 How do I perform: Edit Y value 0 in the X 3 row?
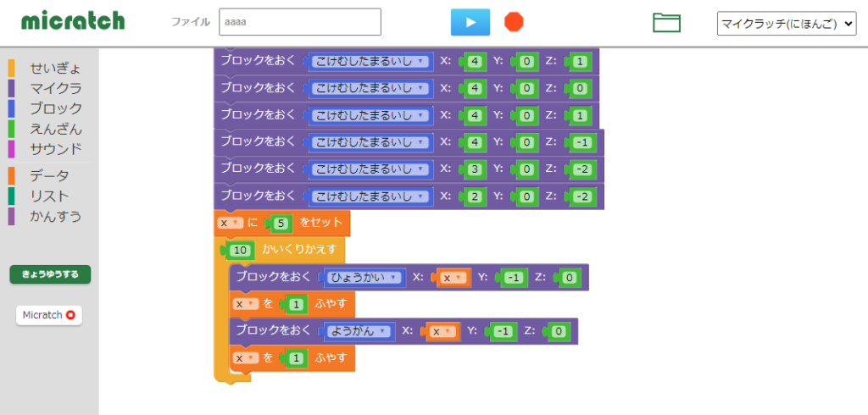click(527, 170)
